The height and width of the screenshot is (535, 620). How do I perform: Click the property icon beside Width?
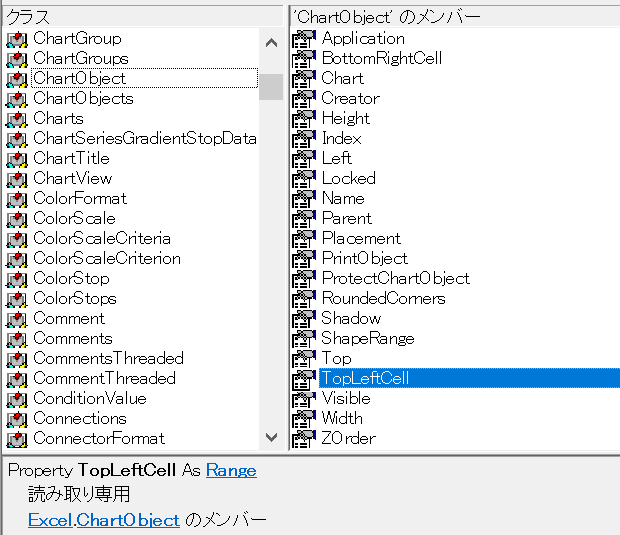[304, 419]
